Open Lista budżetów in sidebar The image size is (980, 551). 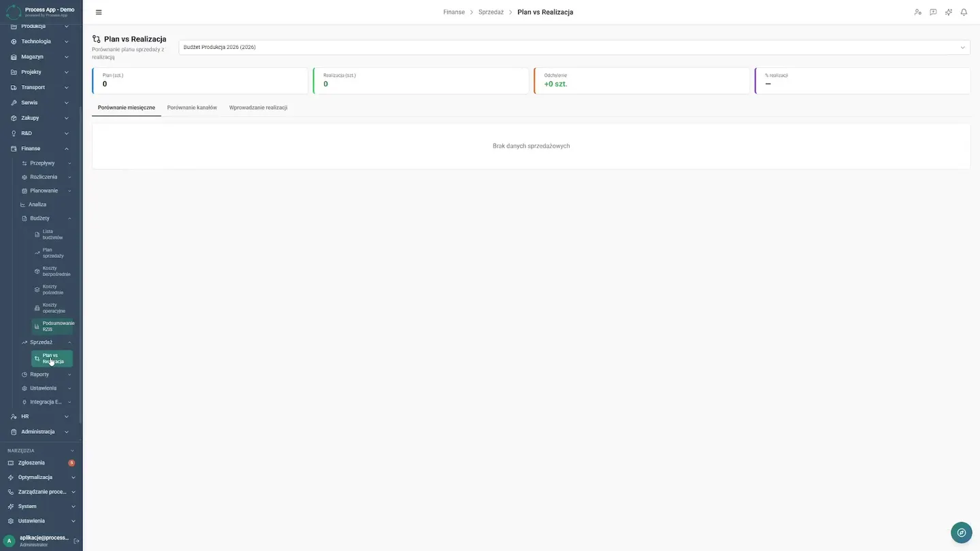tap(52, 235)
